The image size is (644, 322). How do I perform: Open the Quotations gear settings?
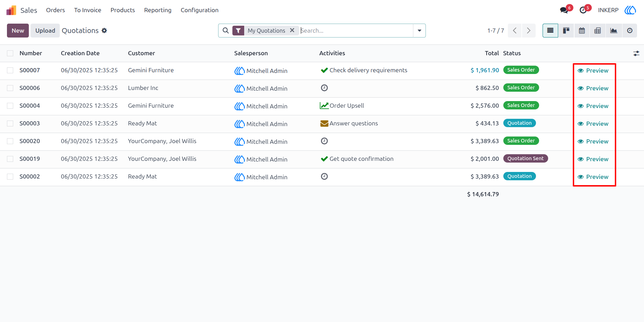[x=104, y=31]
